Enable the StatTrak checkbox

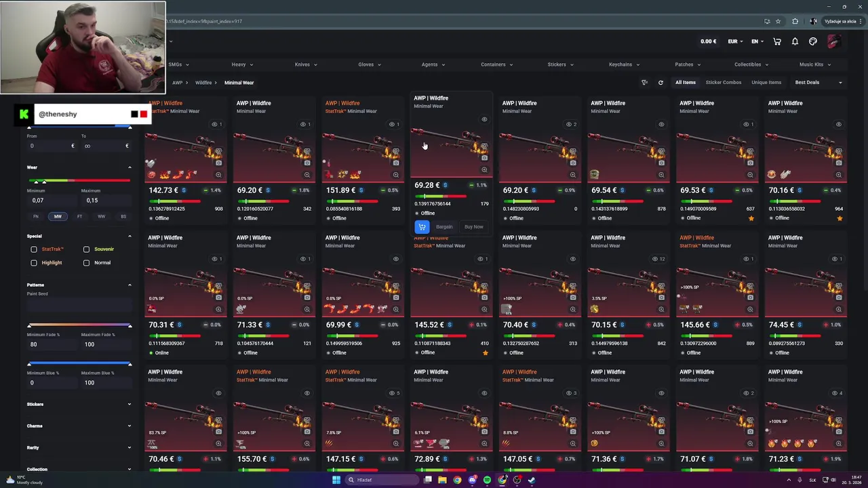34,249
